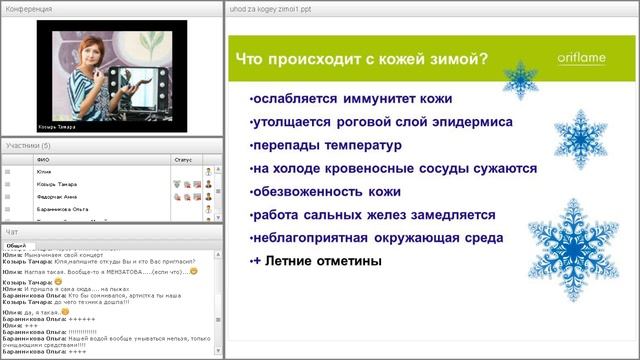Click the smiley after "да, я такая"
Viewport: 640px width, 360px height.
tap(65, 312)
